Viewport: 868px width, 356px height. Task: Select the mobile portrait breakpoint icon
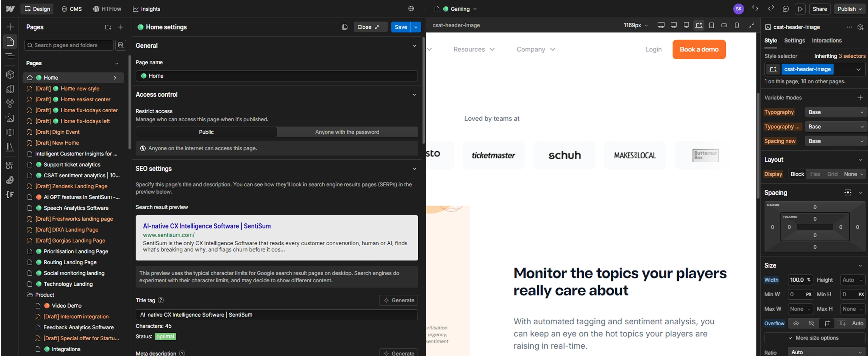click(x=737, y=25)
